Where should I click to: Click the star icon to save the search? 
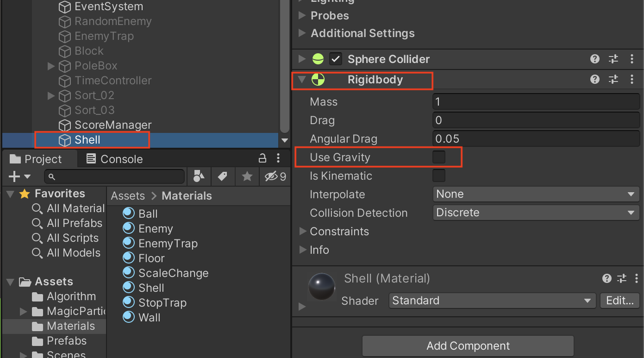click(247, 176)
